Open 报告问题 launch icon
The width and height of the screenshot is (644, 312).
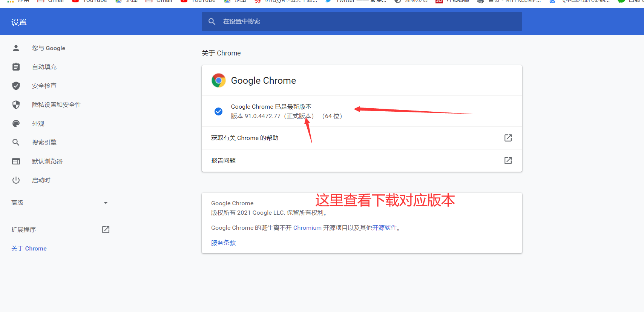click(508, 160)
